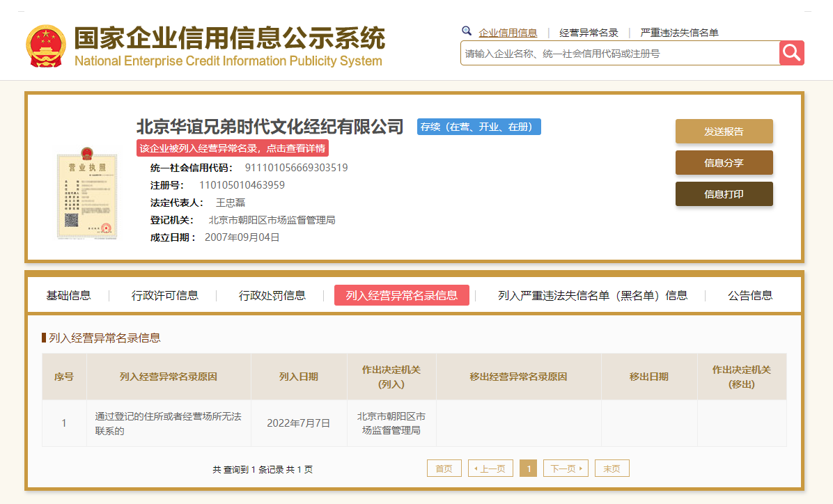The width and height of the screenshot is (833, 504).
Task: Click the red search magnifier button
Action: tap(792, 53)
